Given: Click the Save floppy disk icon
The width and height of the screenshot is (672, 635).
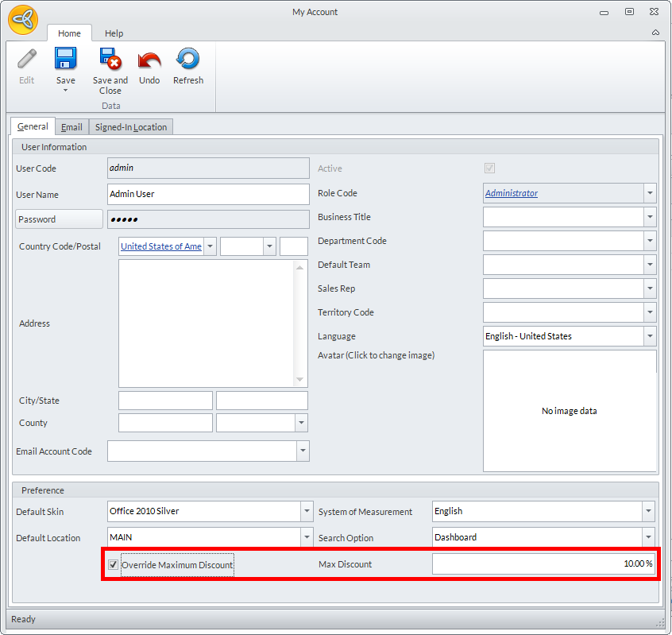Looking at the screenshot, I should click(65, 60).
